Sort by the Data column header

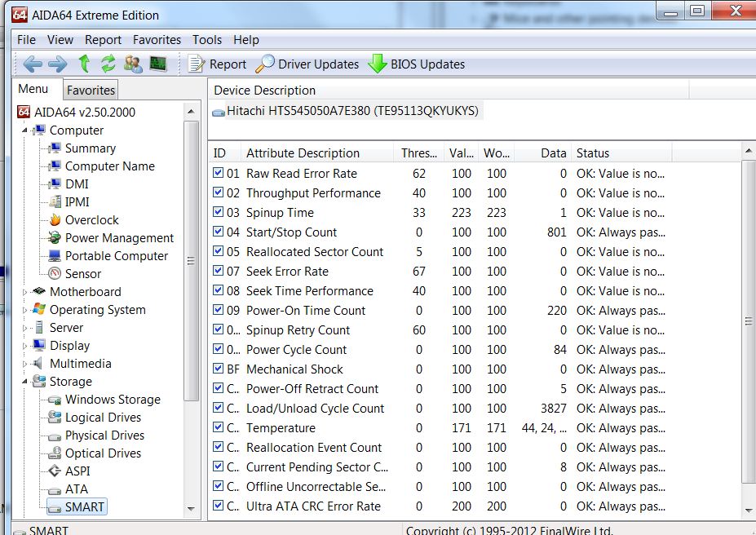coord(542,153)
